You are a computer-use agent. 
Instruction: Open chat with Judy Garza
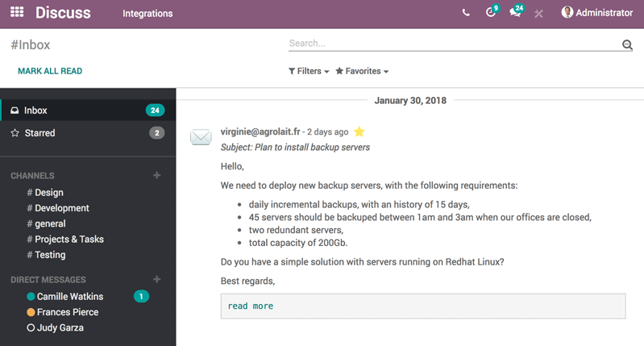coord(60,327)
